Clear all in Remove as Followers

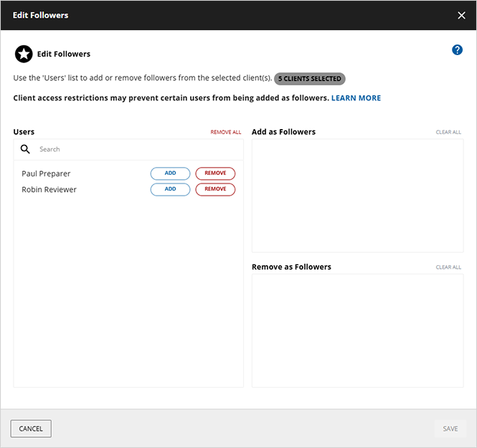tap(448, 267)
